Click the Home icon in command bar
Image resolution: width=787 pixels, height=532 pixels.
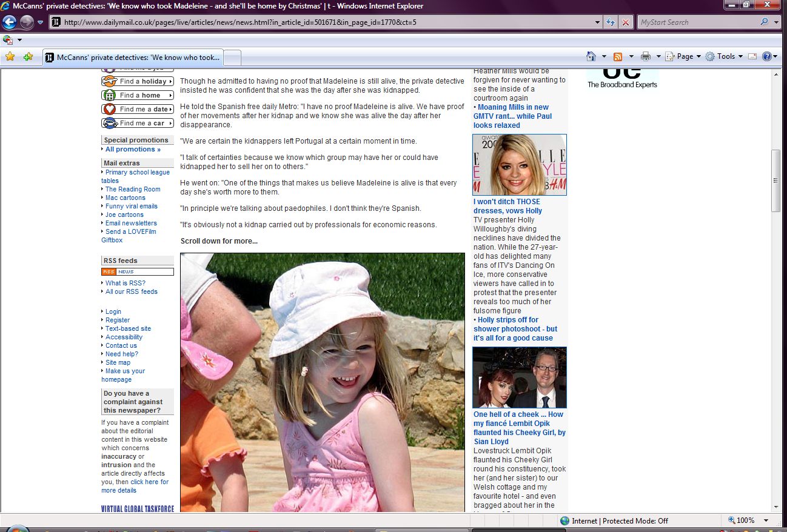coord(591,56)
